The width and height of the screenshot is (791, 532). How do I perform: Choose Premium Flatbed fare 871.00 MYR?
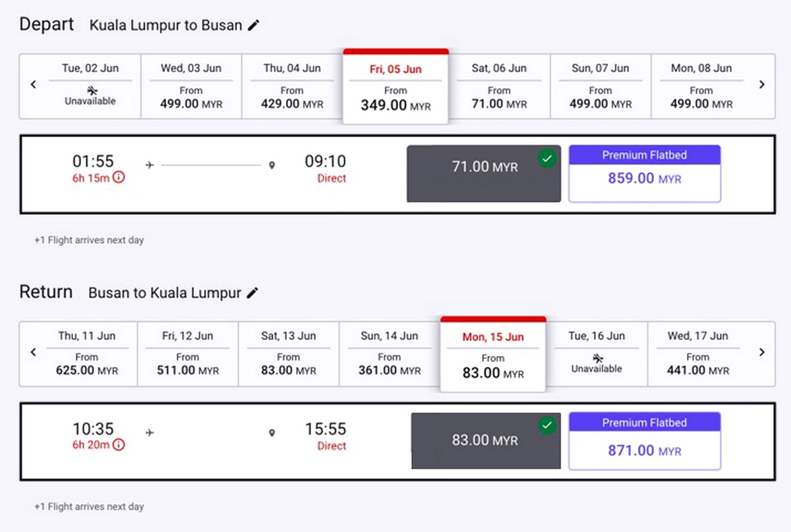click(645, 441)
